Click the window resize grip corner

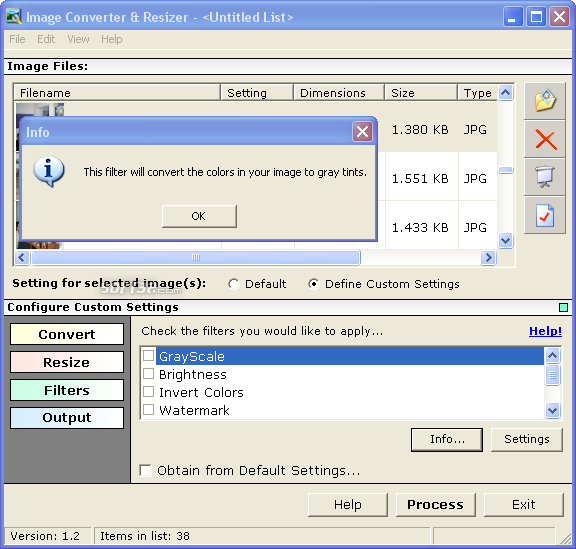coord(566,538)
